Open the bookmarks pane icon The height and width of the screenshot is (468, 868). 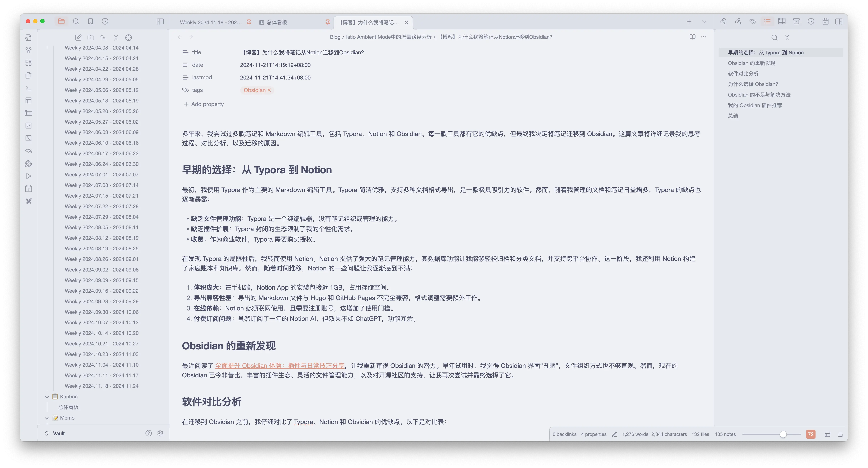coord(90,22)
